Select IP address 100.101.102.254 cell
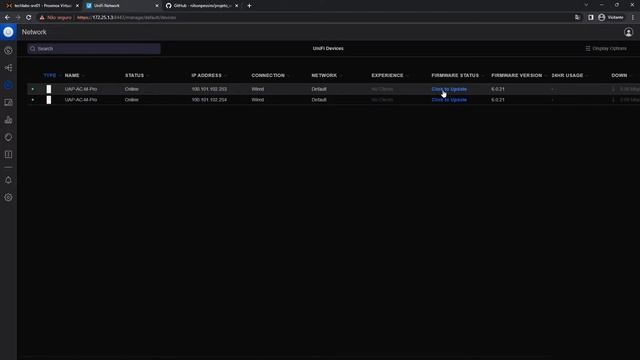 (209, 100)
